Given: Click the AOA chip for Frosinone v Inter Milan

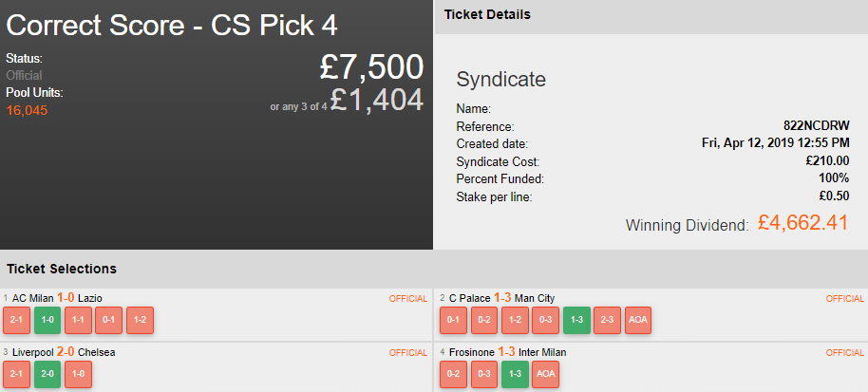Looking at the screenshot, I should [546, 375].
